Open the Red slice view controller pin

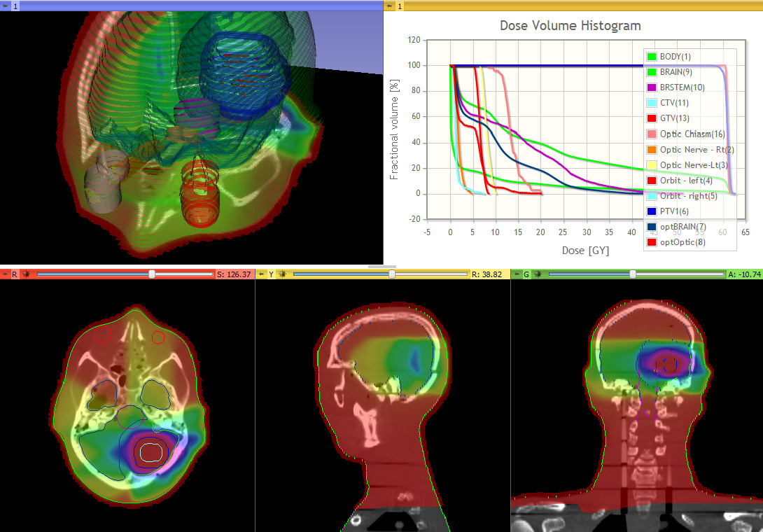pos(5,274)
